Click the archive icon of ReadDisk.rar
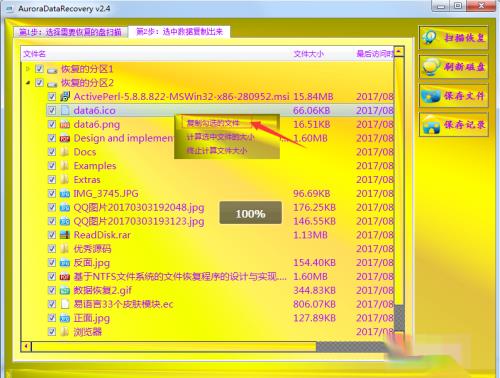 (65, 235)
